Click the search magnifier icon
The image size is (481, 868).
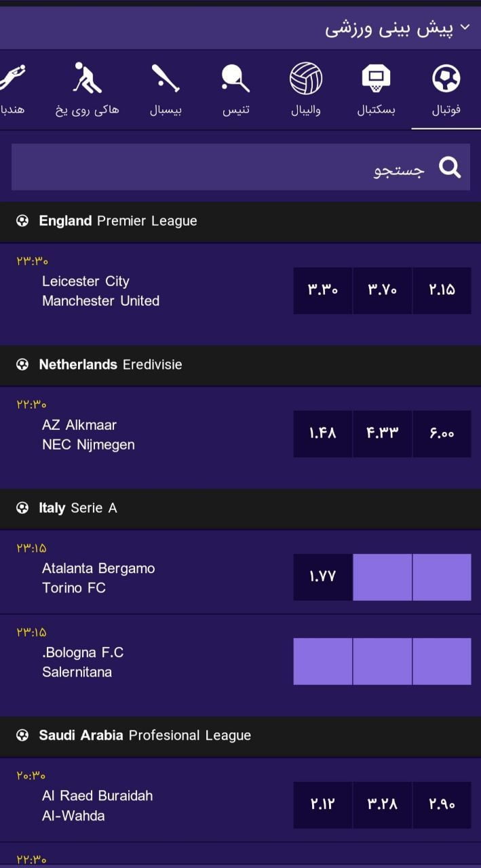click(x=449, y=167)
